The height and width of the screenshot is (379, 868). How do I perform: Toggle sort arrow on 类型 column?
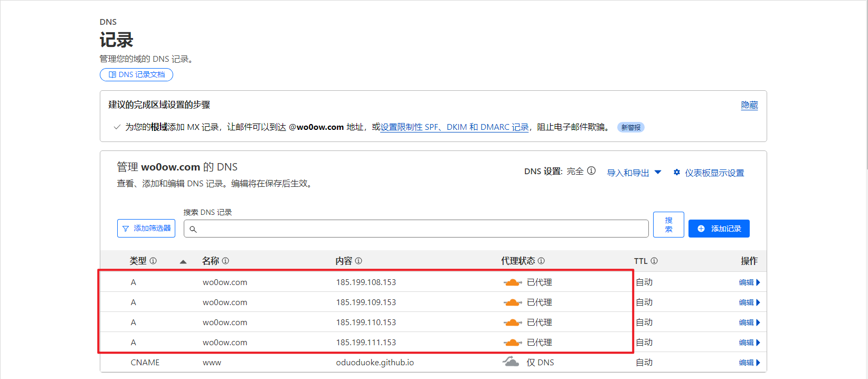point(183,261)
